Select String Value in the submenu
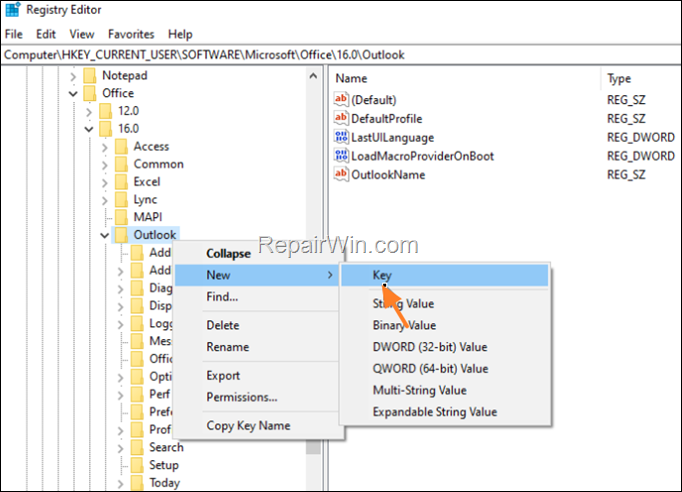682x492 pixels. [445, 304]
